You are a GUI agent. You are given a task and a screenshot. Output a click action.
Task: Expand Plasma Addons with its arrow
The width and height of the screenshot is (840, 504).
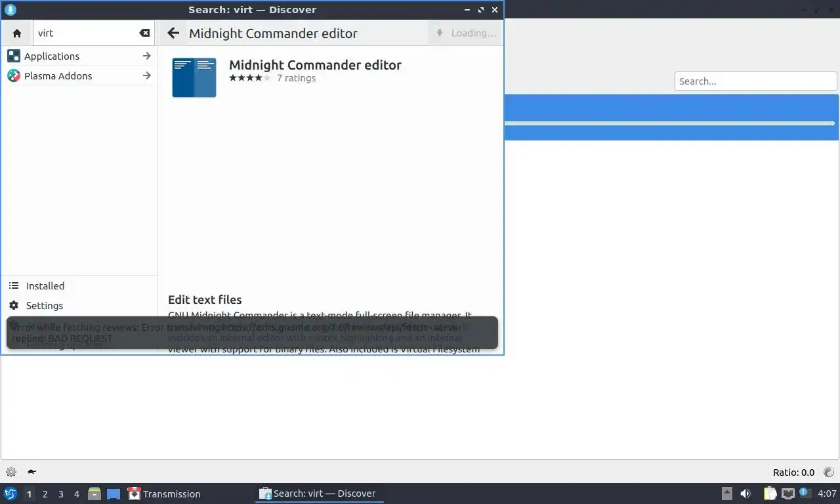146,76
